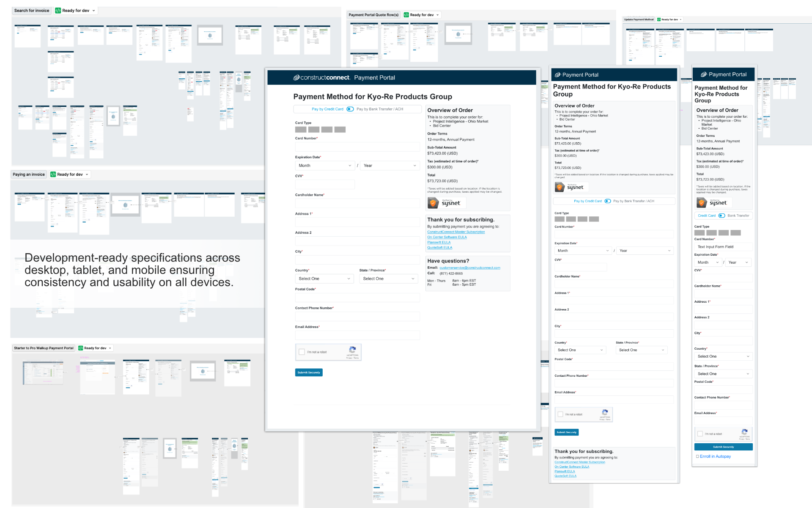The width and height of the screenshot is (812, 508).
Task: Click the code icon on the Paying an invoice badge
Action: 53,174
